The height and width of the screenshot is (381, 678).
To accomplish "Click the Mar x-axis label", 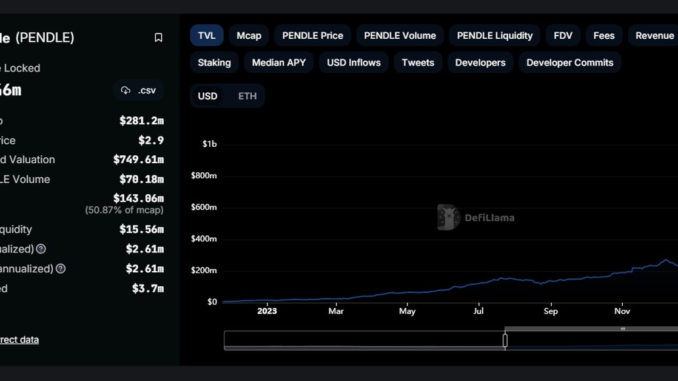I will coord(336,311).
